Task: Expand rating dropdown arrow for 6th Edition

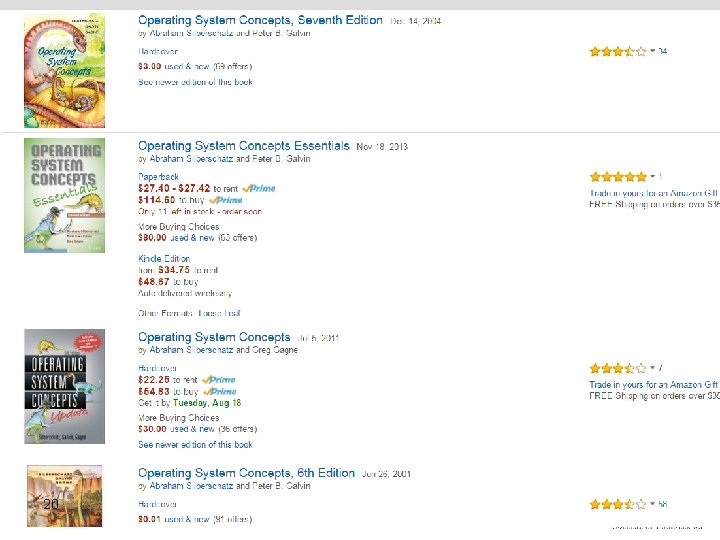Action: tap(653, 505)
